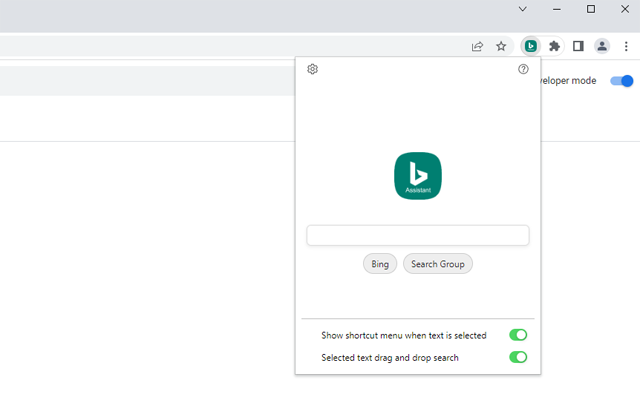640x400 pixels.
Task: Turn off Developer mode switch
Action: tap(621, 81)
